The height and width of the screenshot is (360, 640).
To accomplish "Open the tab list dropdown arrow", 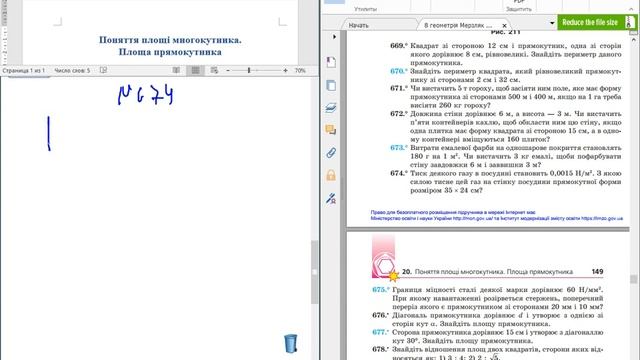I will tap(552, 23).
